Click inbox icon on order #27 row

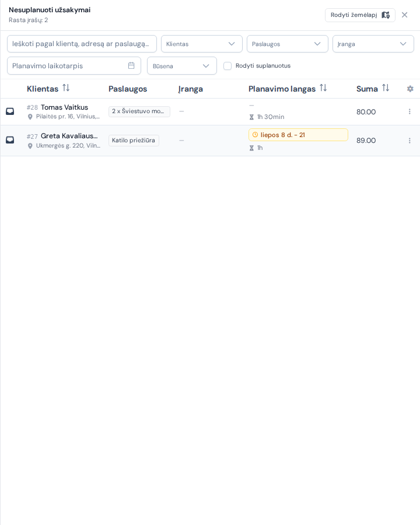(x=10, y=140)
